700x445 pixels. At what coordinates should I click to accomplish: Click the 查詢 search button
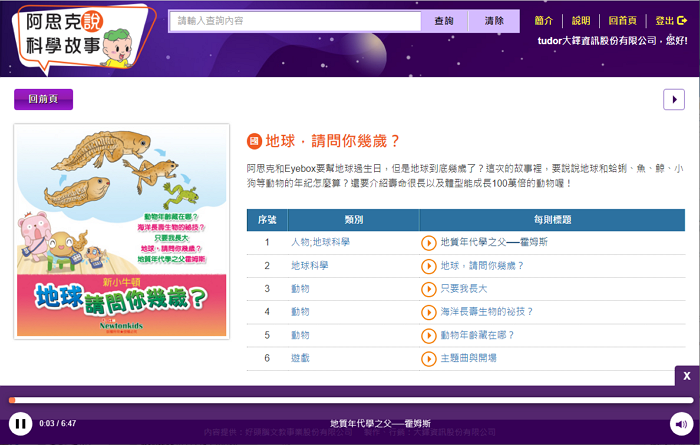(x=444, y=21)
